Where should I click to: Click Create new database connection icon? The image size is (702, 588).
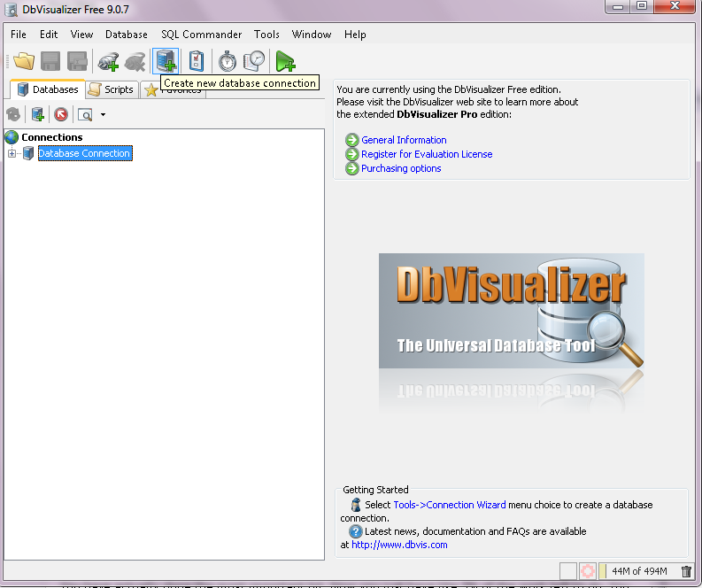(166, 61)
